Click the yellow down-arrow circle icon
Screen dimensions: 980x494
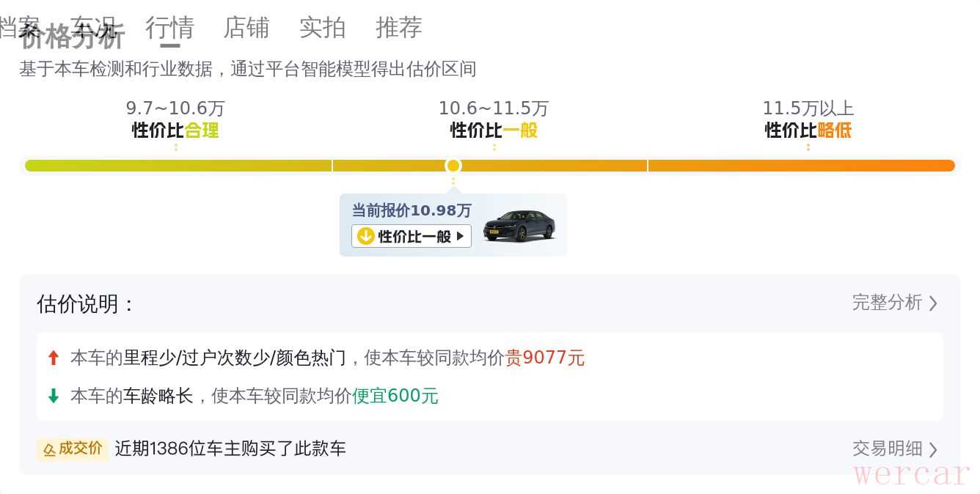click(365, 236)
